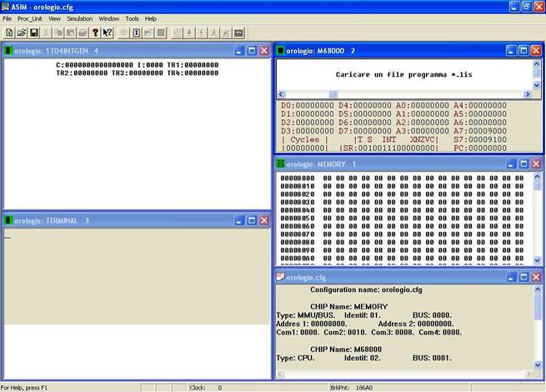Close the 1TO4INTGEN window

(263, 51)
